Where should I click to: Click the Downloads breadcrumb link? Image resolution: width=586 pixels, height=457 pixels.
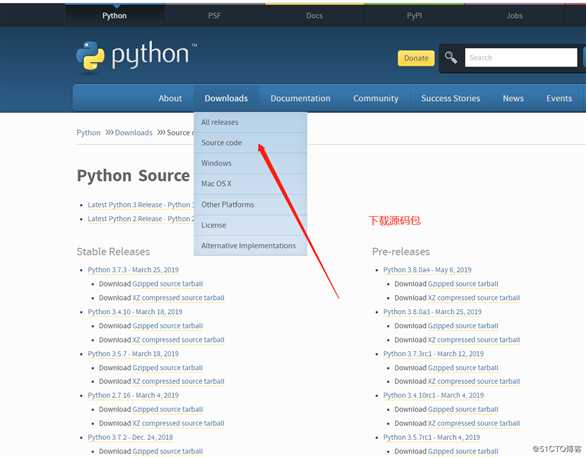[133, 133]
